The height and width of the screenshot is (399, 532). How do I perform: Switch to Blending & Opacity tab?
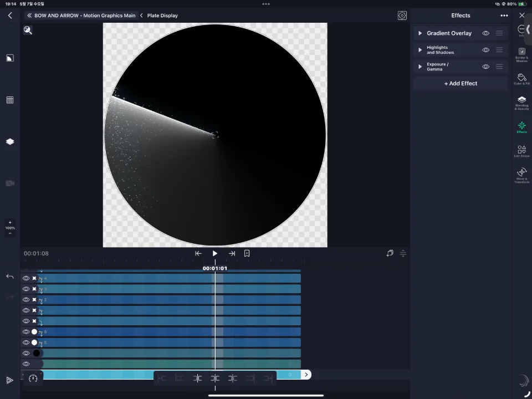point(522,103)
